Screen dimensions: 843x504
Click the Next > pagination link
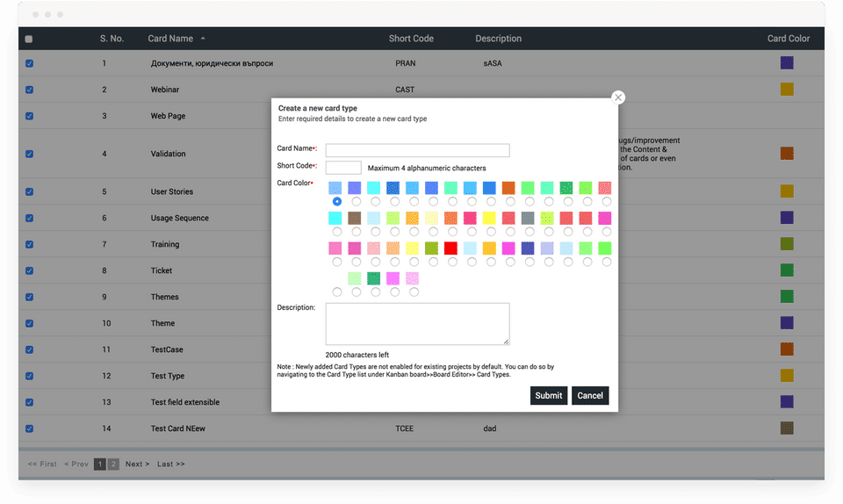click(x=137, y=464)
